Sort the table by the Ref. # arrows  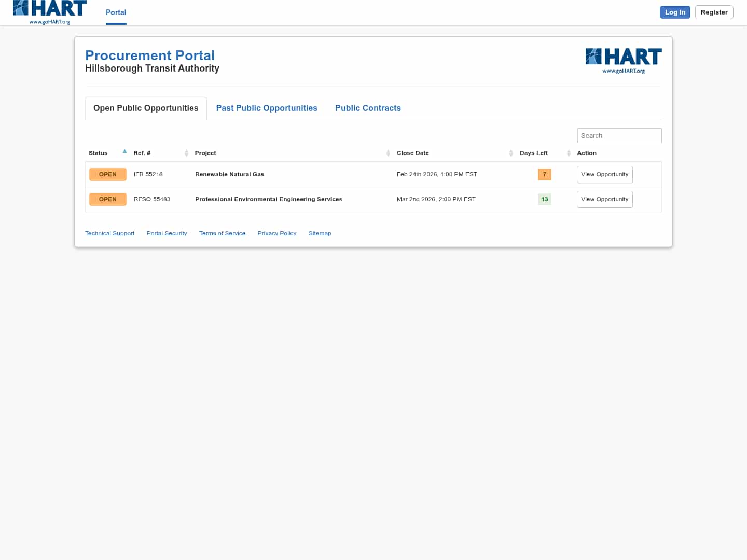[187, 152]
